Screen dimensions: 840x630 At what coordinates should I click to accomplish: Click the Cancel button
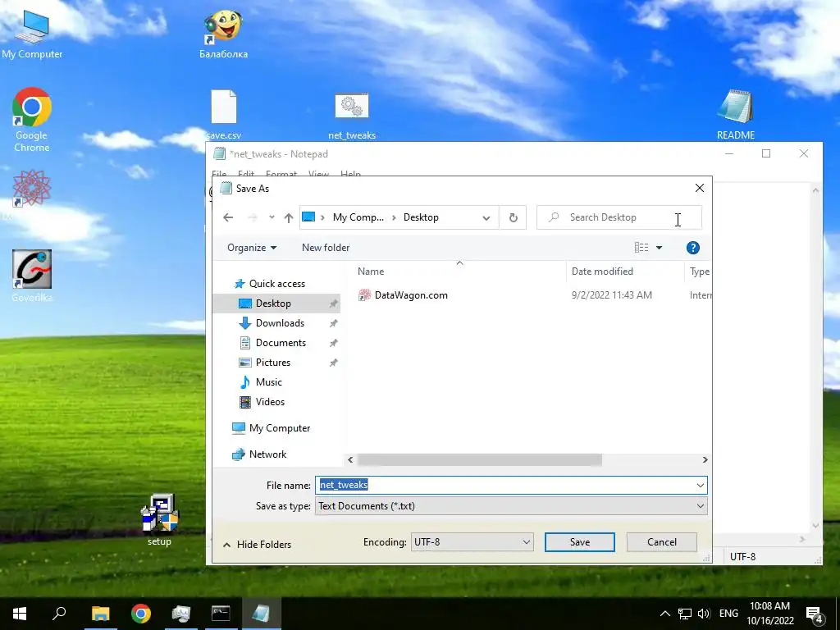click(x=662, y=542)
